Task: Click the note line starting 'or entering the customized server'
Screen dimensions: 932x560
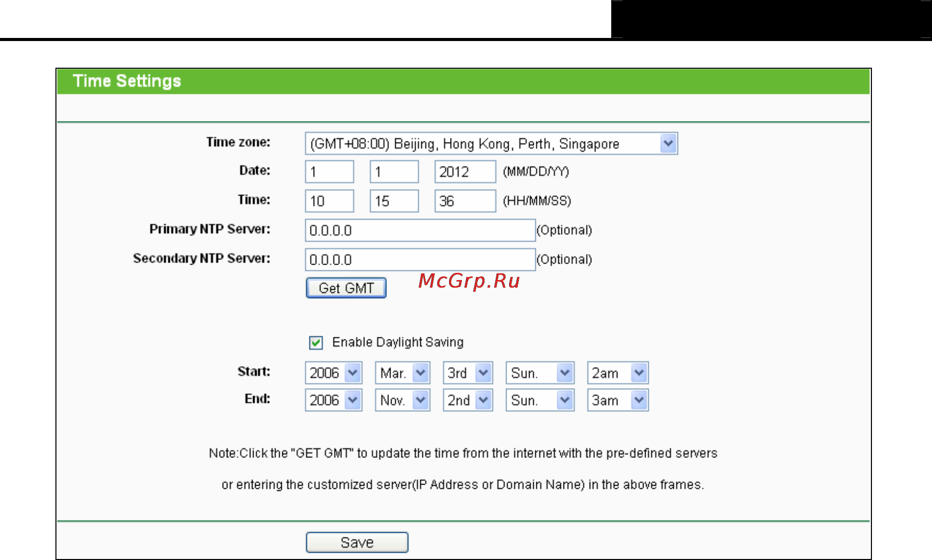Action: click(x=463, y=485)
